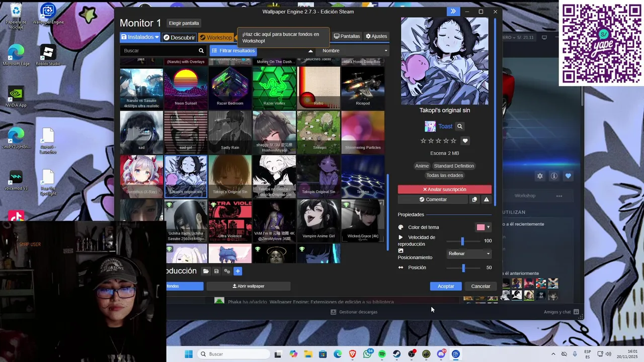Select Todas las edades tag
644x362 pixels.
click(445, 175)
